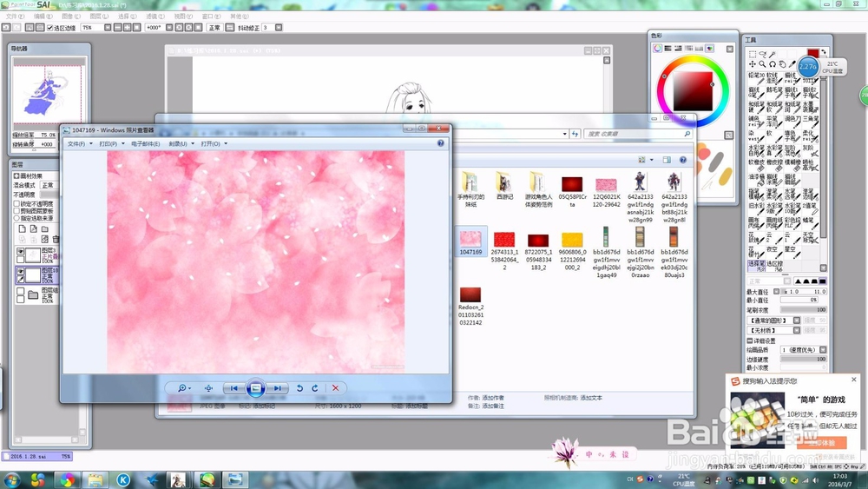Show the HSV slider panel icon
The image size is (868, 489).
(x=678, y=49)
